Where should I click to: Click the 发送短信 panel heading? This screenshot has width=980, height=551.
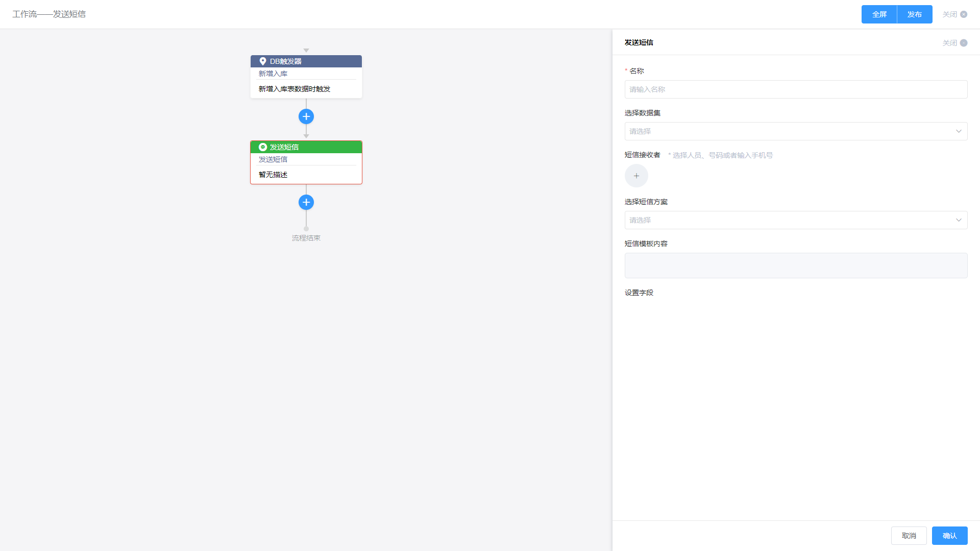639,42
